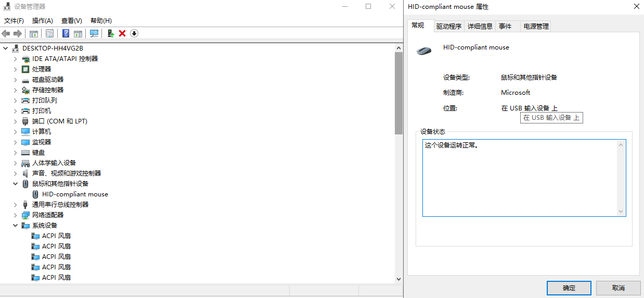Click the 处理器 processor icon
This screenshot has height=298, width=644.
click(x=25, y=69)
